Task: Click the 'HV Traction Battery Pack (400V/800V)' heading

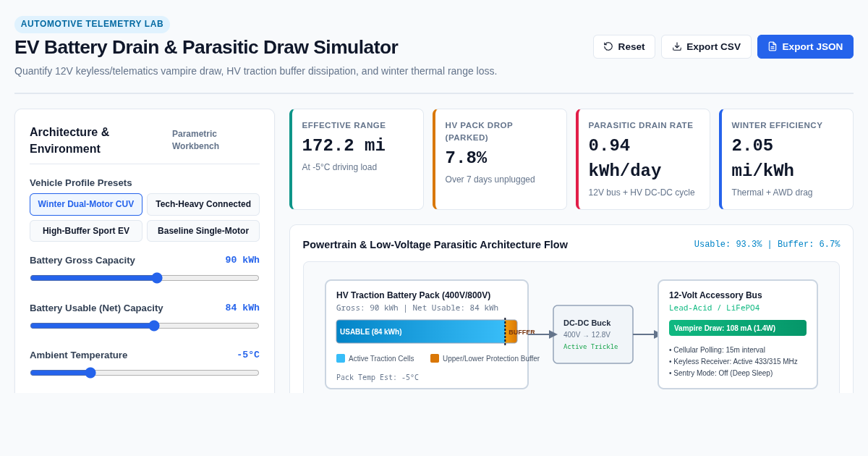Action: click(x=413, y=295)
